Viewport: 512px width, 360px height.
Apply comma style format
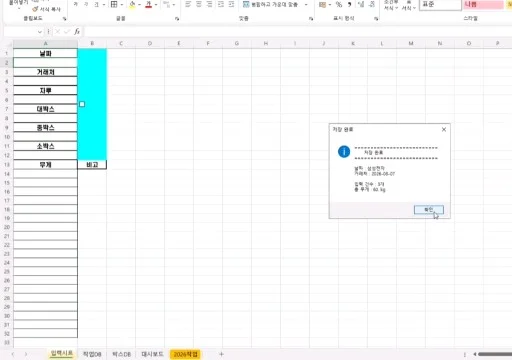[x=350, y=4]
